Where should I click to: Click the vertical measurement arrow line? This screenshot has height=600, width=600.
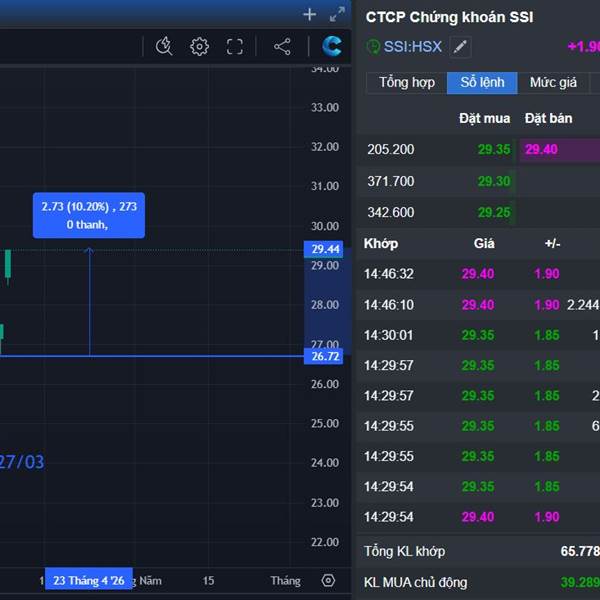tap(89, 302)
